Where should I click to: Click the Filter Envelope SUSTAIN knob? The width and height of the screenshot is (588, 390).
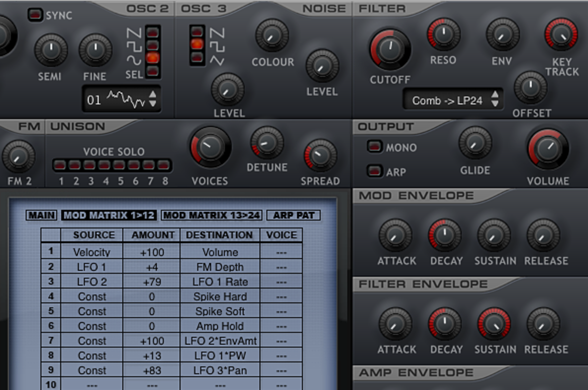494,324
